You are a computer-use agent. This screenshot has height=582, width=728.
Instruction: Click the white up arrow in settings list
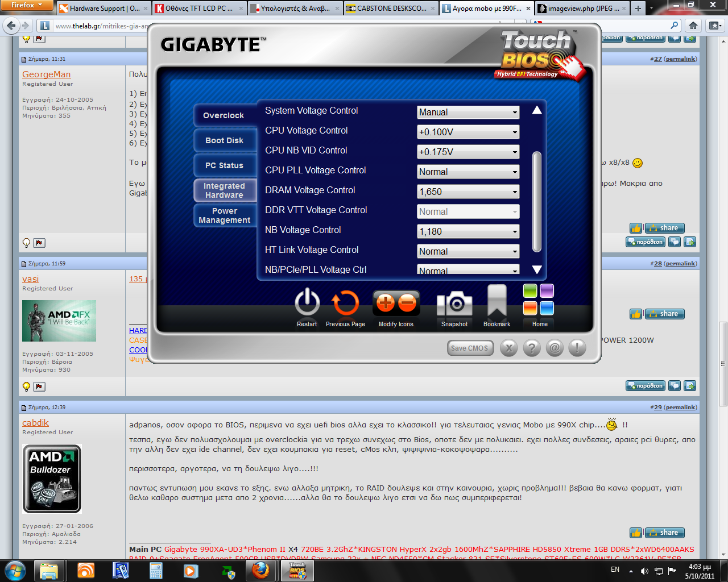coord(536,110)
